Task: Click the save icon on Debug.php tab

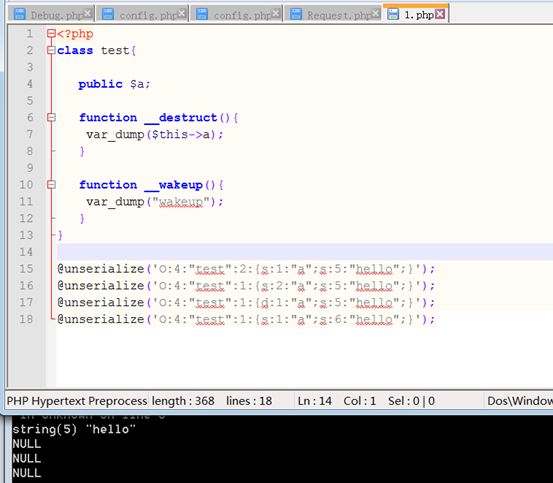Action: coord(19,14)
